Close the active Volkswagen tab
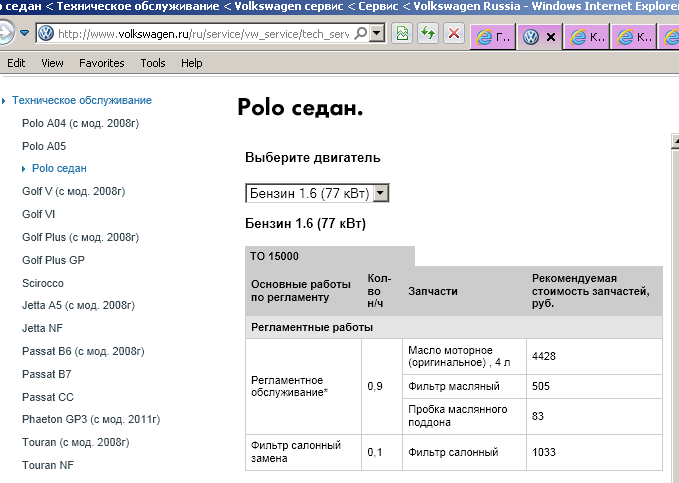 pyautogui.click(x=550, y=38)
